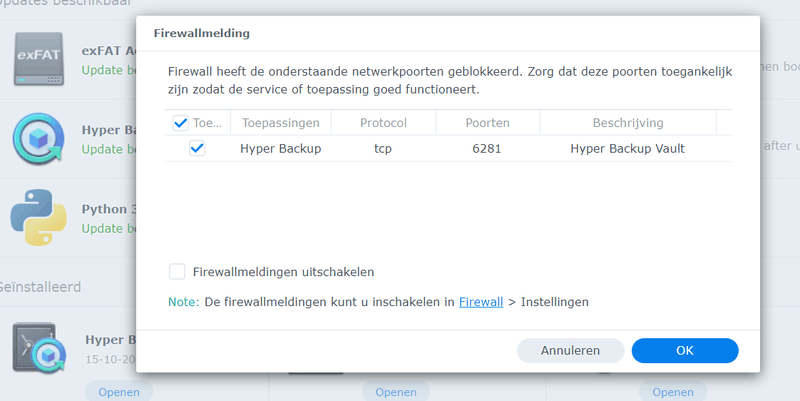The height and width of the screenshot is (401, 800).
Task: Click the tcp protocol cell
Action: (x=383, y=148)
